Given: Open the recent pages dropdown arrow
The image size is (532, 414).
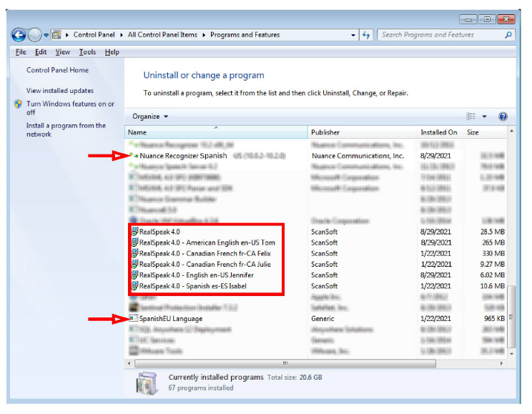Looking at the screenshot, I should [46, 35].
